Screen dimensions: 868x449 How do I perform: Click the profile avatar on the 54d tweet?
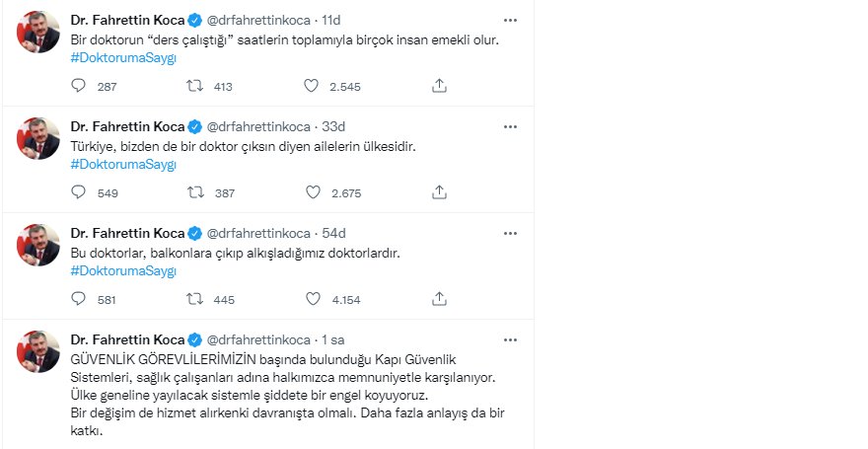click(40, 245)
